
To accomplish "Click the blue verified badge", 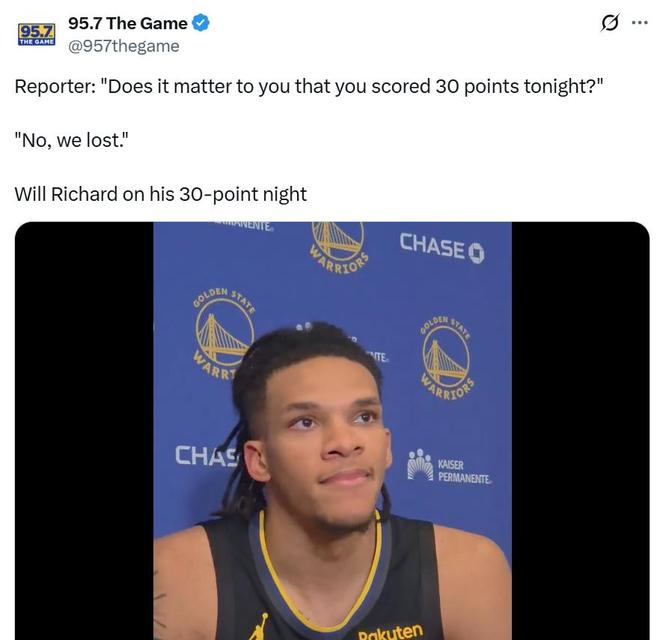I will 201,23.
